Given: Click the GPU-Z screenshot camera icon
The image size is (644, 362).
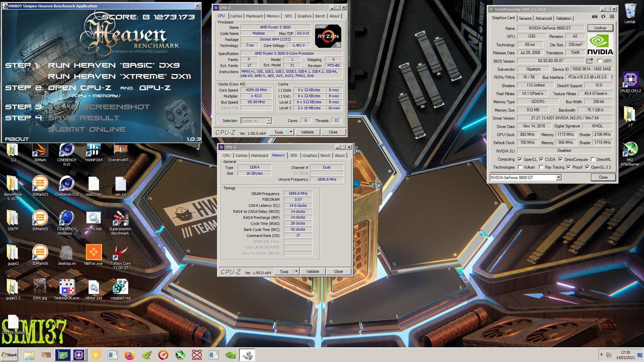Looking at the screenshot, I should pyautogui.click(x=594, y=16).
